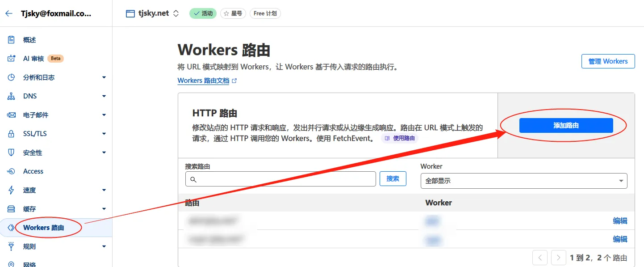Click the 管理 Workers button
This screenshot has width=644, height=267.
point(608,61)
